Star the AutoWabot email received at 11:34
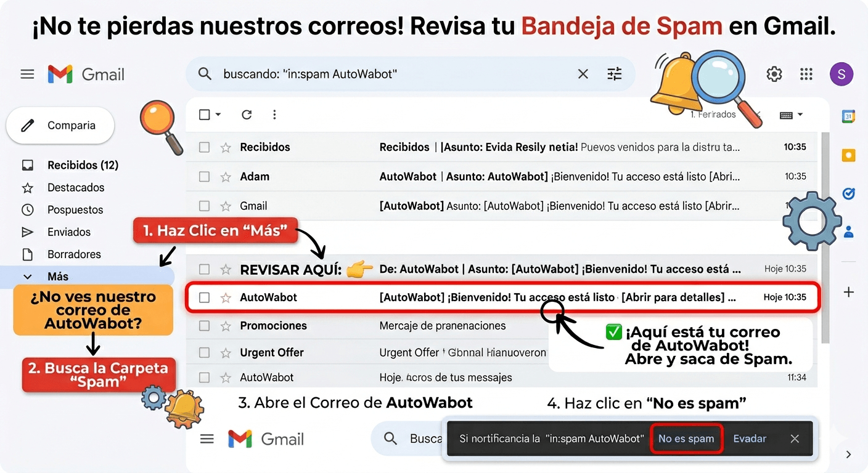Screen dimensions: 868x473 point(226,378)
